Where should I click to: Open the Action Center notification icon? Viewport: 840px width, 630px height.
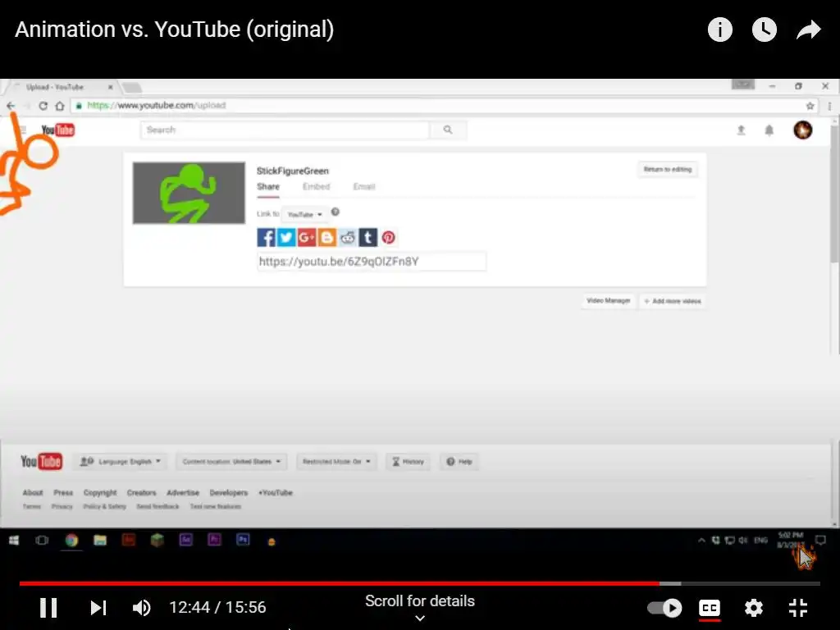tap(820, 540)
